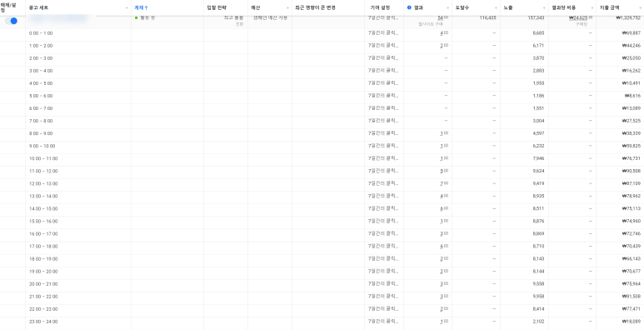Click footnote icon in the 0:00 – 1:00 result

coord(446,32)
